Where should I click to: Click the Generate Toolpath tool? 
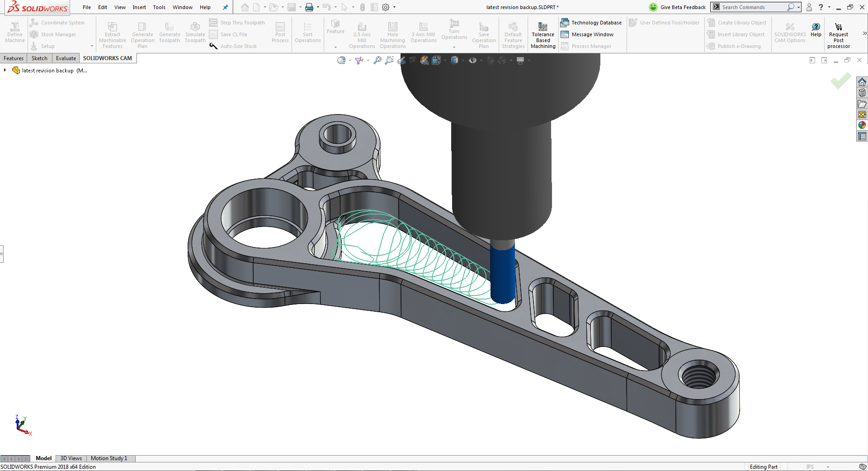coord(170,31)
